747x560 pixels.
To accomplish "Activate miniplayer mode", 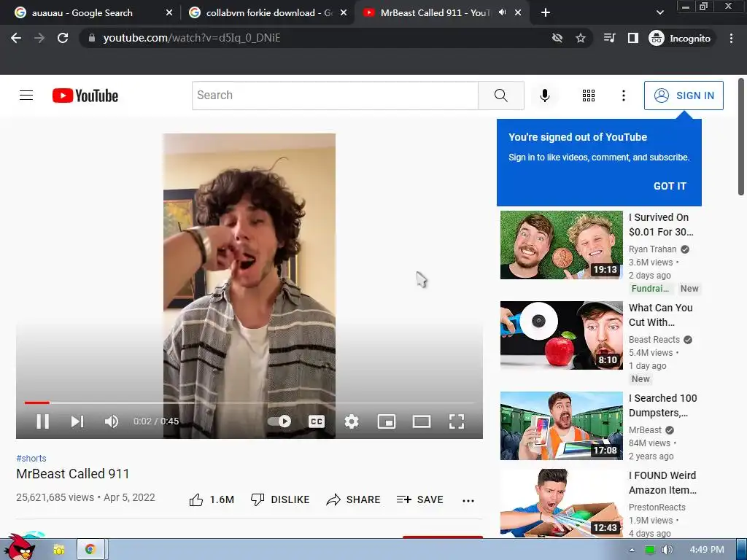I will (387, 421).
